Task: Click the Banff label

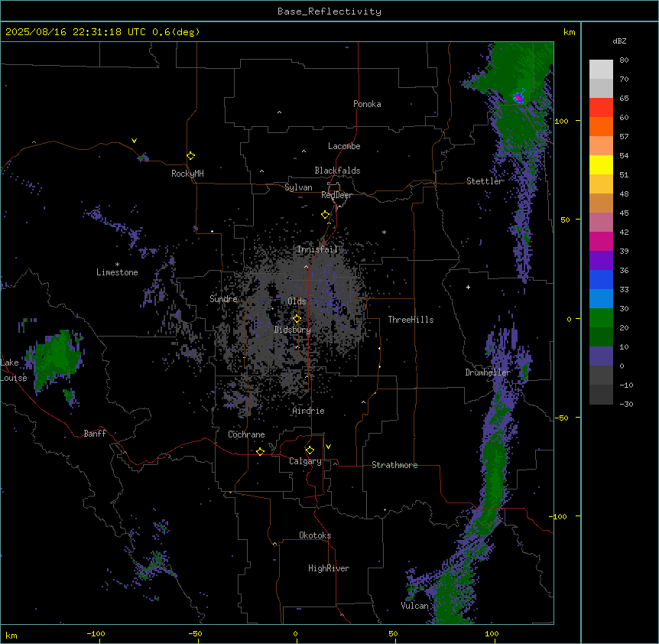Action: [95, 434]
